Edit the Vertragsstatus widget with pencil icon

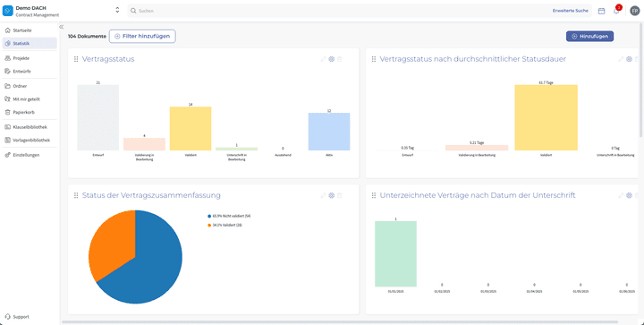[323, 59]
